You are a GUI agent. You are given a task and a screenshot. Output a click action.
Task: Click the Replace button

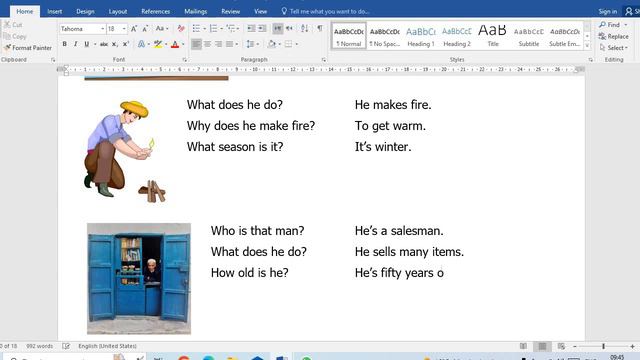point(614,36)
